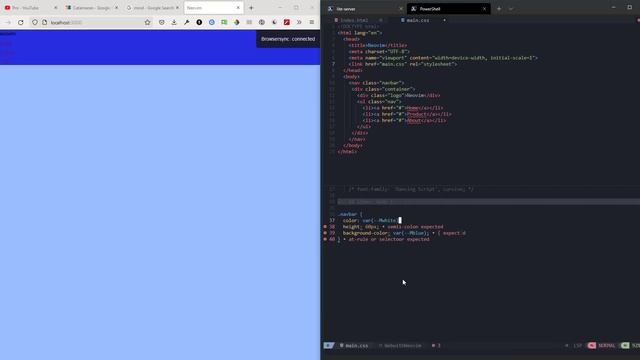The height and width of the screenshot is (360, 640).
Task: Click the Neovim logo text on webpage
Action: tap(8, 34)
